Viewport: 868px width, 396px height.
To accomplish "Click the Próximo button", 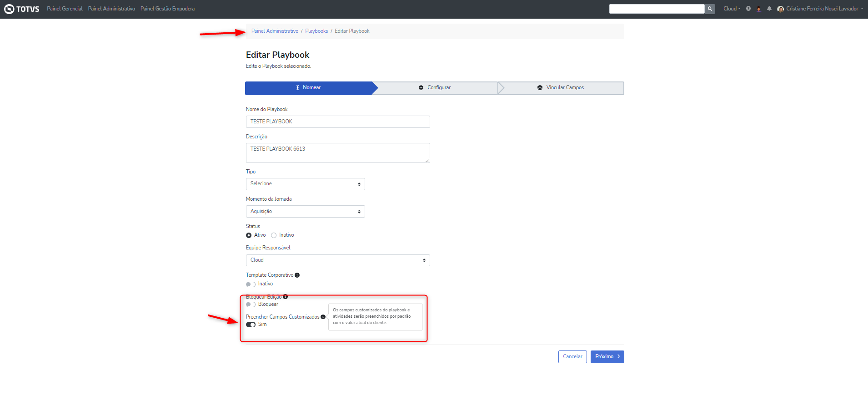I will [607, 357].
